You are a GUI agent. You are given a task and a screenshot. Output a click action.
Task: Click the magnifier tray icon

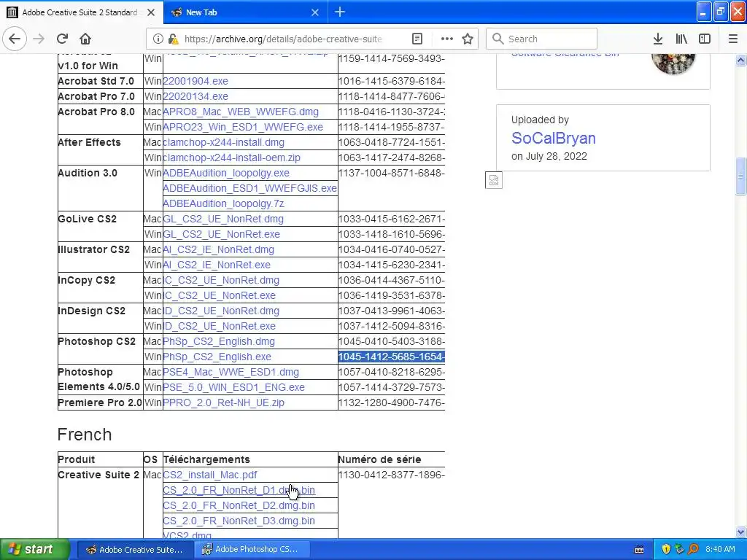[x=693, y=549]
